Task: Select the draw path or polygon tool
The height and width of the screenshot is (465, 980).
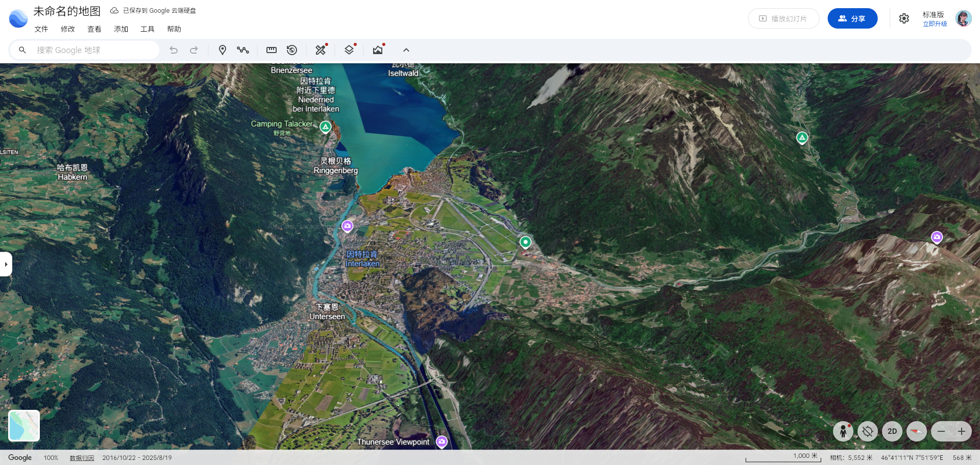Action: click(x=243, y=50)
